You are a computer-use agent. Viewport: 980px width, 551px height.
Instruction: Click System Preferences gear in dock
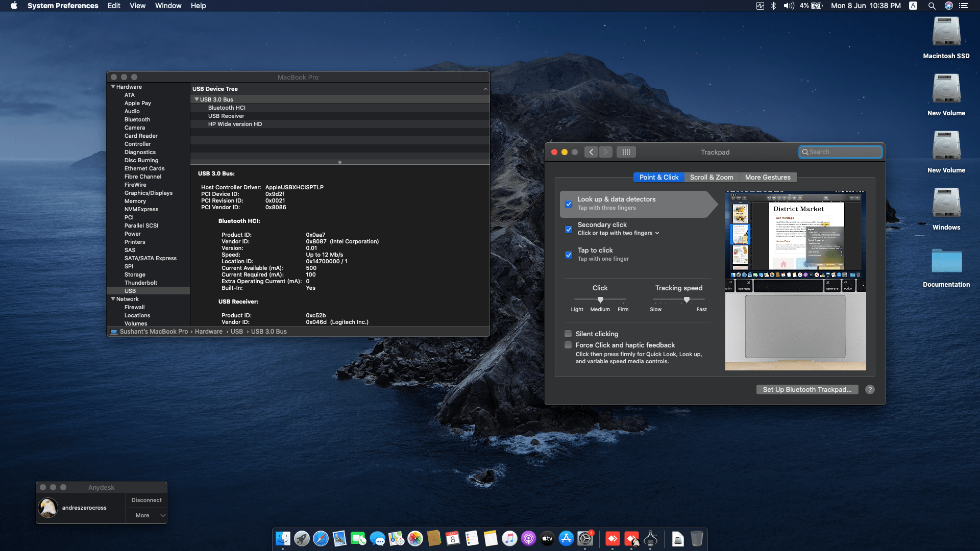pos(585,539)
